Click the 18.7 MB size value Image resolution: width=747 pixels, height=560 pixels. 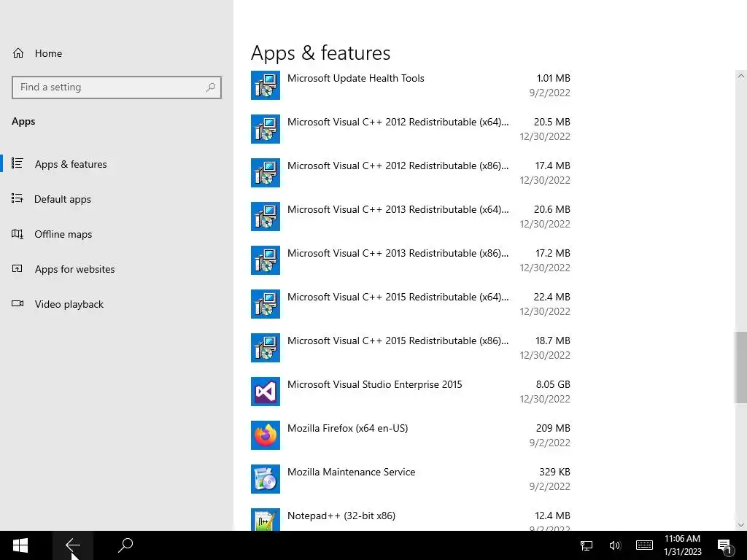[553, 341]
